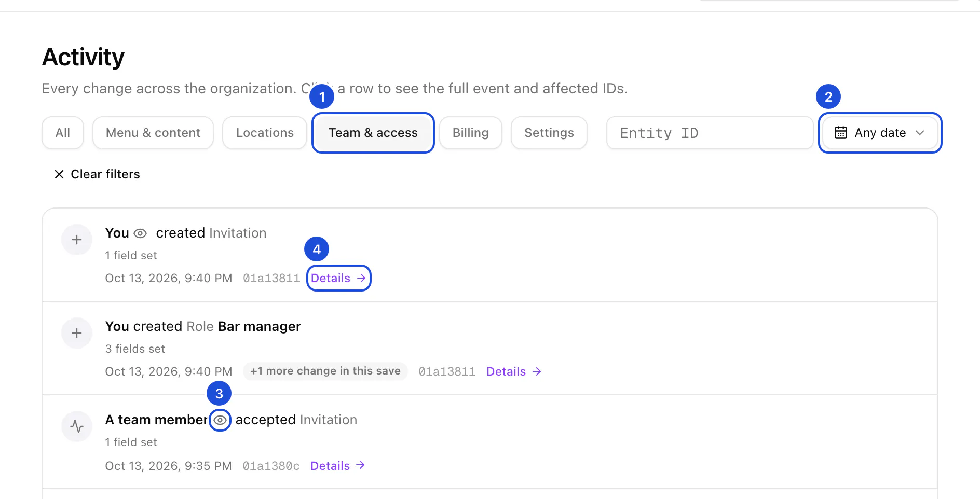
Task: Click 'Oct 13, 2026, 9:40 PM' in Bar manager row
Action: point(169,371)
